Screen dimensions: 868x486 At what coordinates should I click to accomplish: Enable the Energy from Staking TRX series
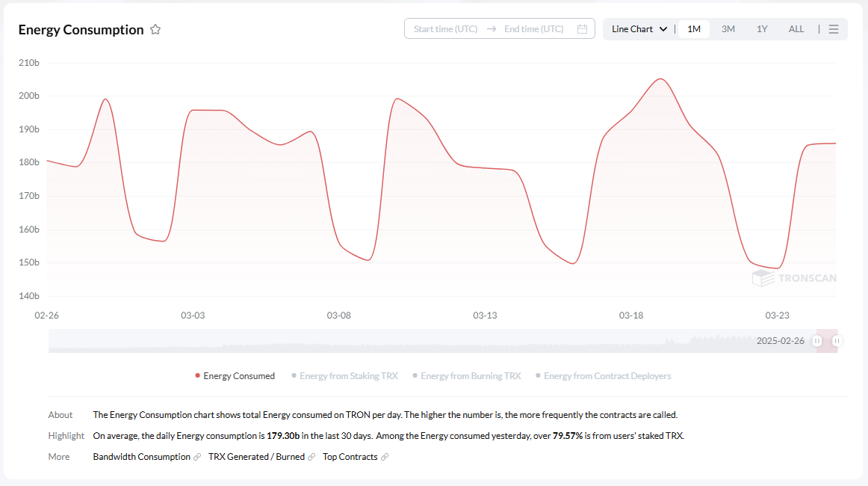coord(344,376)
